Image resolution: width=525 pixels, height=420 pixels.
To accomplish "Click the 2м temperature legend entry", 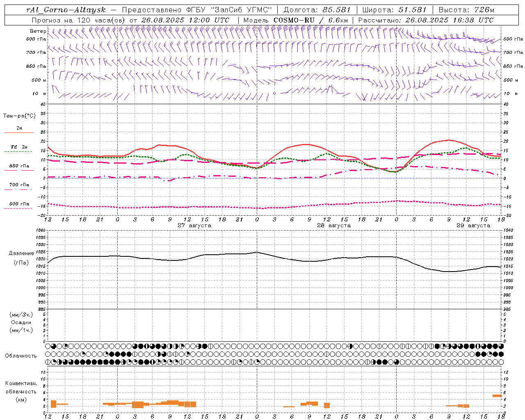I will tap(19, 128).
